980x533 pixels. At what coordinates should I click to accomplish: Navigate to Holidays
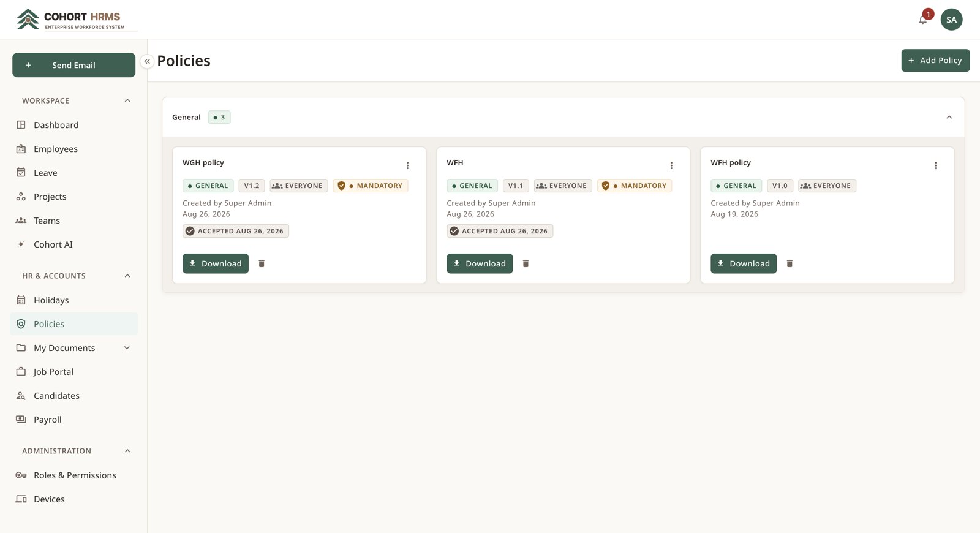(73, 300)
